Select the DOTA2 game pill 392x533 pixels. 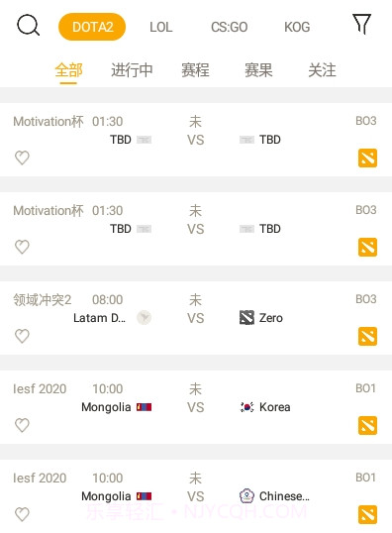click(92, 27)
